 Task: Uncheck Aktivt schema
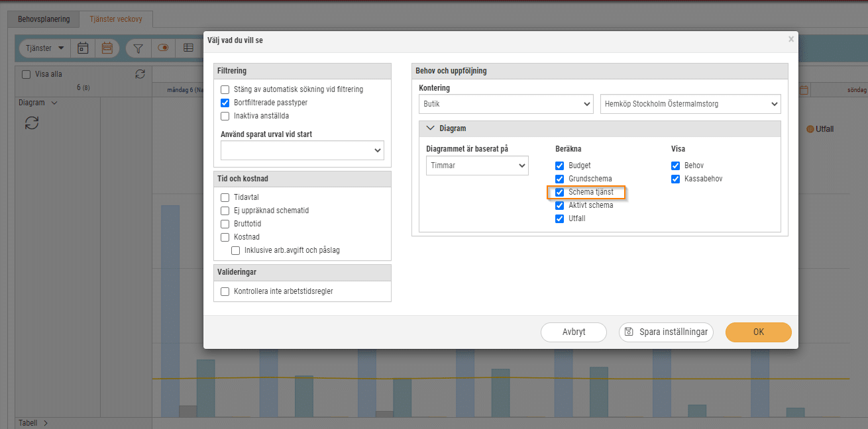click(560, 205)
